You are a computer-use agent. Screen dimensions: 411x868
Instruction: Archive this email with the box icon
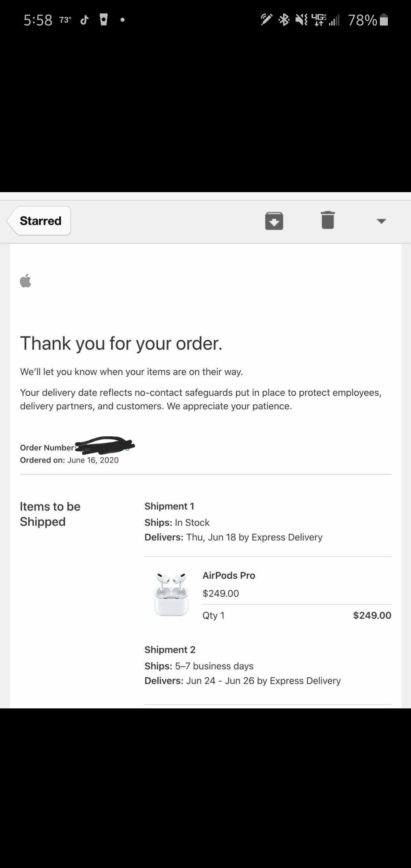[x=274, y=221]
